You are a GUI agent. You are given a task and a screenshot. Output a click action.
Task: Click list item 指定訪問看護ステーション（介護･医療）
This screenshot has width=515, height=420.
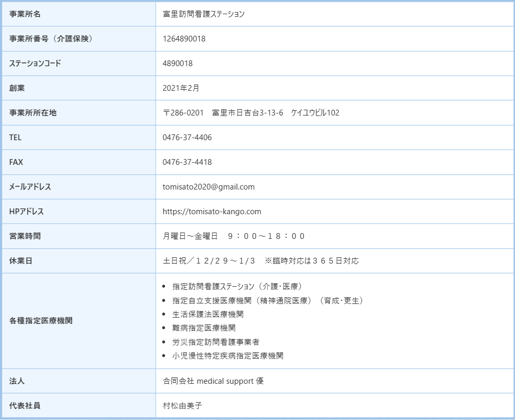click(x=237, y=286)
